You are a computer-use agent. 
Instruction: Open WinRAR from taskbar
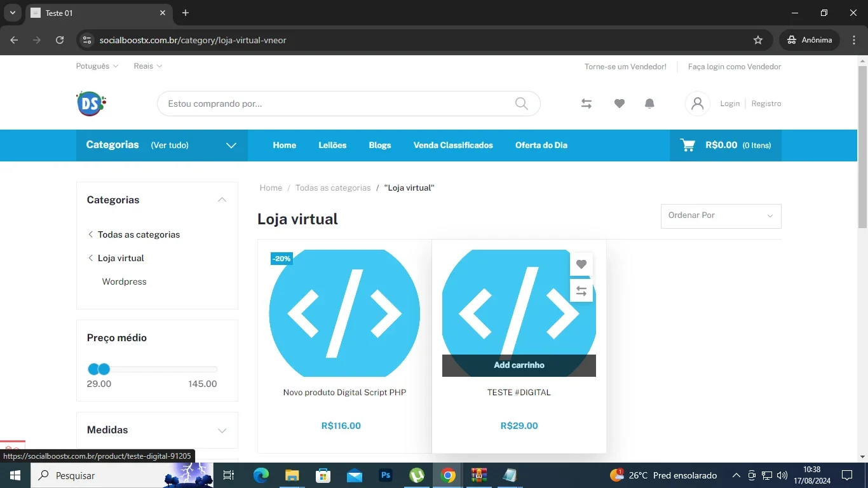coord(478,475)
